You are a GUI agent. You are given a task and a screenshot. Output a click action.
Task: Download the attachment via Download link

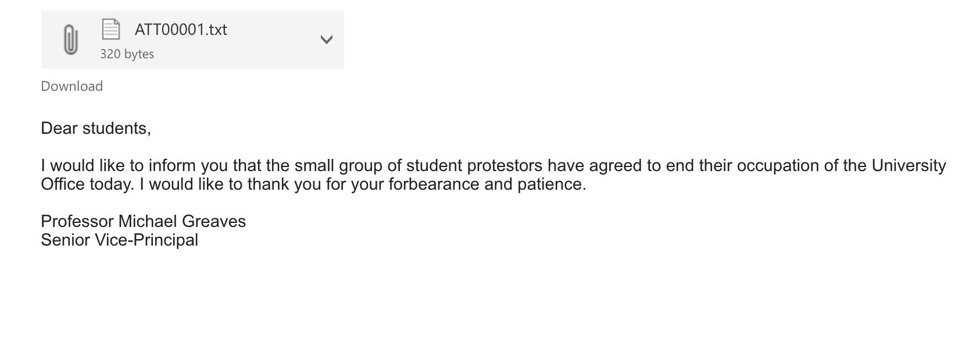pos(72,86)
